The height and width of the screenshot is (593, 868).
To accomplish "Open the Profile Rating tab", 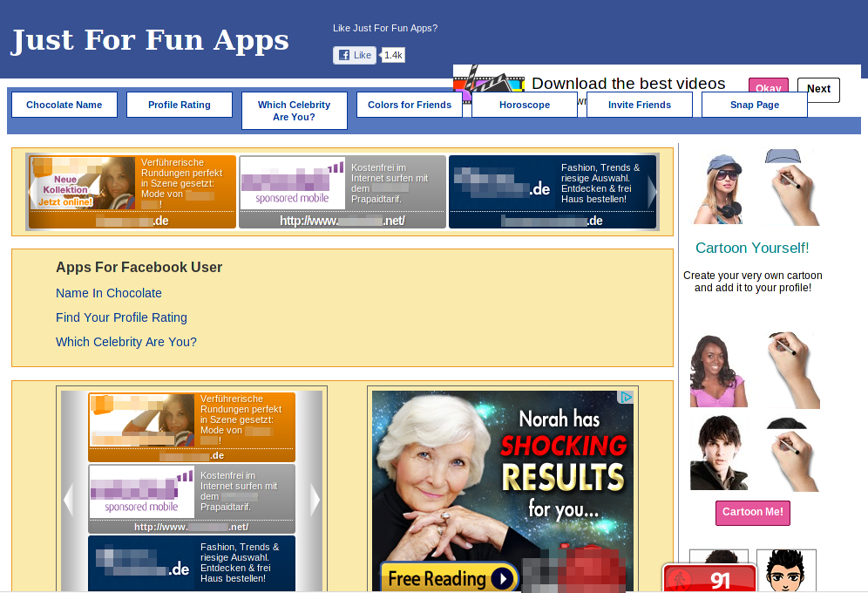I will click(x=180, y=105).
